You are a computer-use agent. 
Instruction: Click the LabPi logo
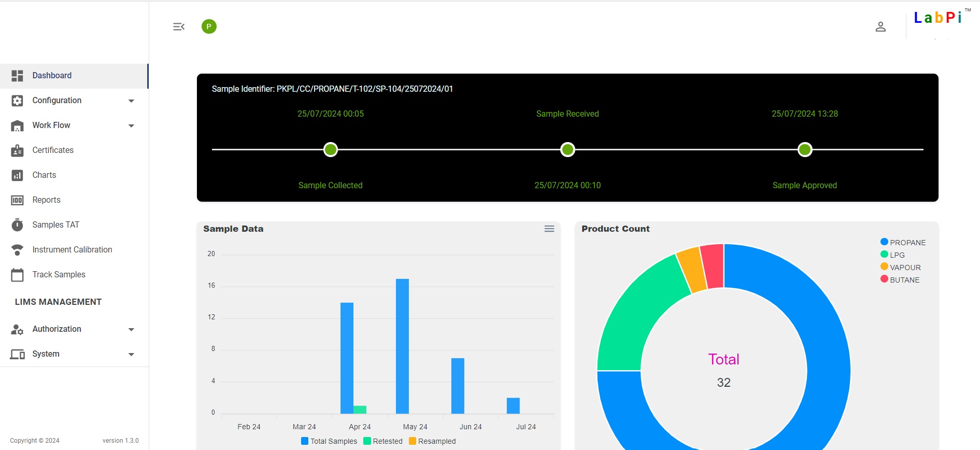938,18
